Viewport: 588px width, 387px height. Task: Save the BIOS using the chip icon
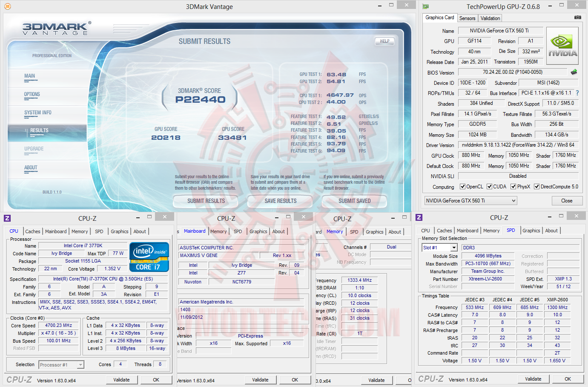[574, 72]
